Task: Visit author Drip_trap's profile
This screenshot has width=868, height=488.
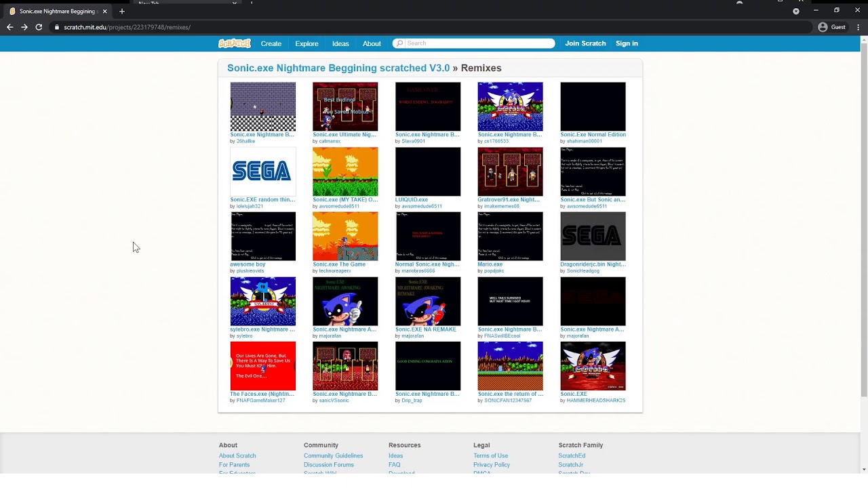Action: (412, 401)
